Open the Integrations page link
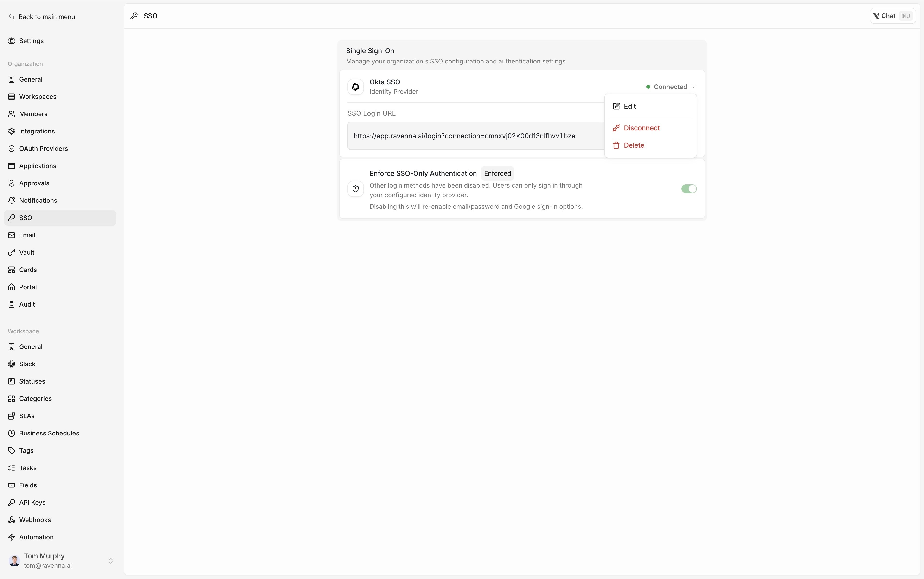924x579 pixels. coord(60,131)
